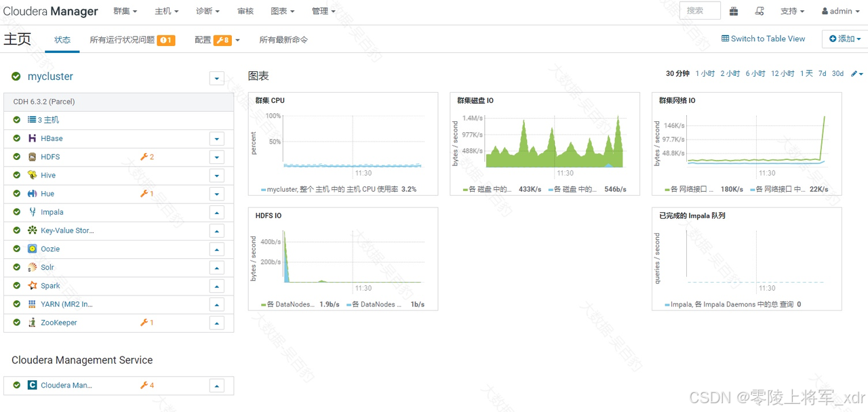
Task: Select the 12 小时 time range
Action: [x=783, y=73]
